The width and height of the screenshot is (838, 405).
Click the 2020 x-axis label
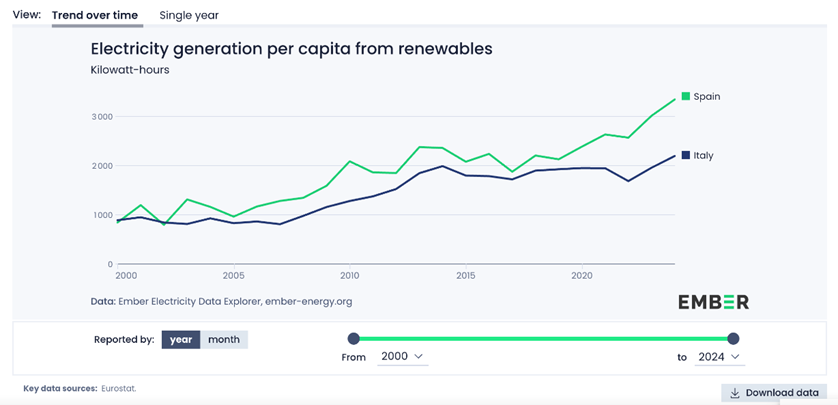coord(581,275)
